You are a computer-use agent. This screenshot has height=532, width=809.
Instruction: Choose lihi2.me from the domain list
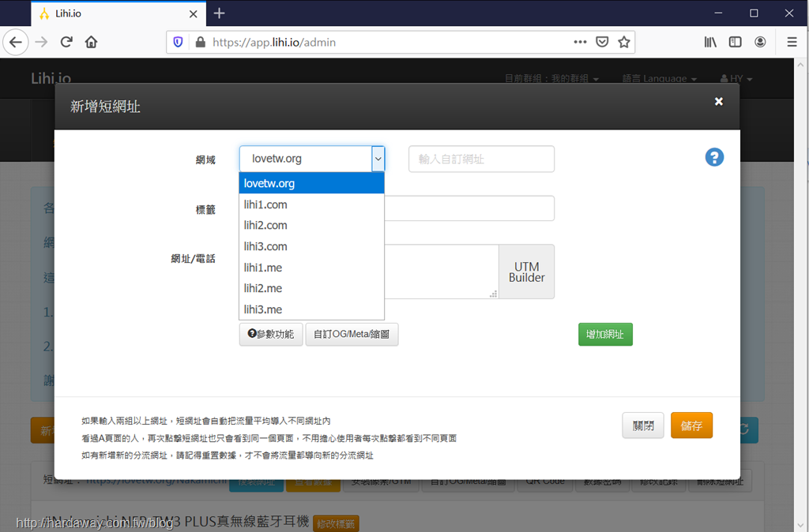click(311, 288)
